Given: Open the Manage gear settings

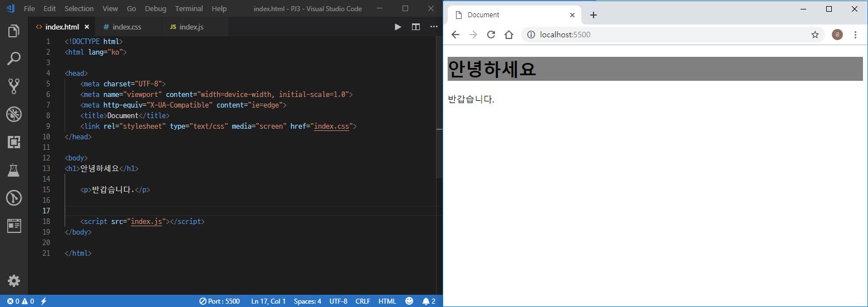Looking at the screenshot, I should [14, 281].
